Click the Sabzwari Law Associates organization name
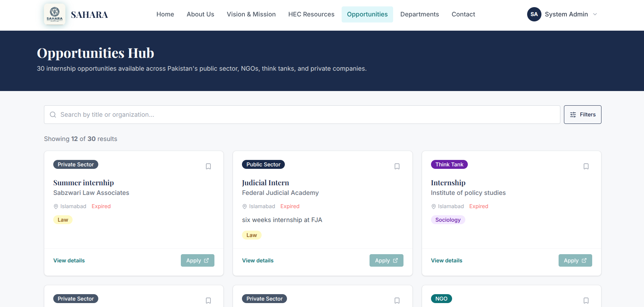Image resolution: width=644 pixels, height=307 pixels. (91, 193)
